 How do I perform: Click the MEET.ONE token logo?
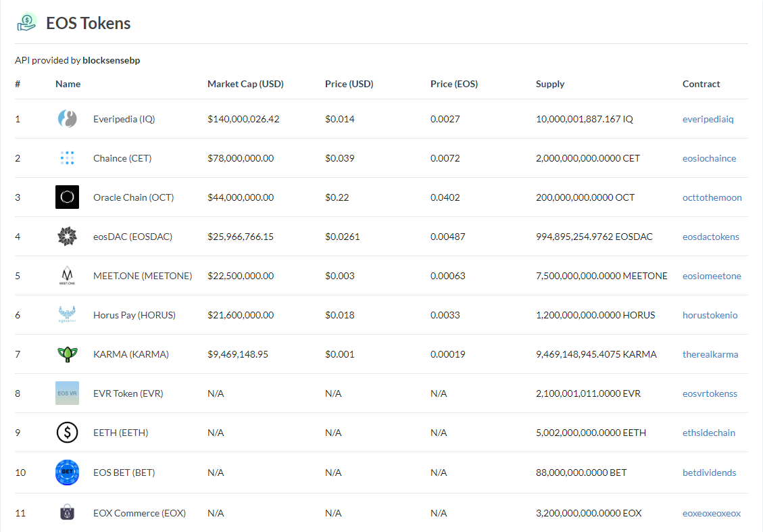point(67,276)
